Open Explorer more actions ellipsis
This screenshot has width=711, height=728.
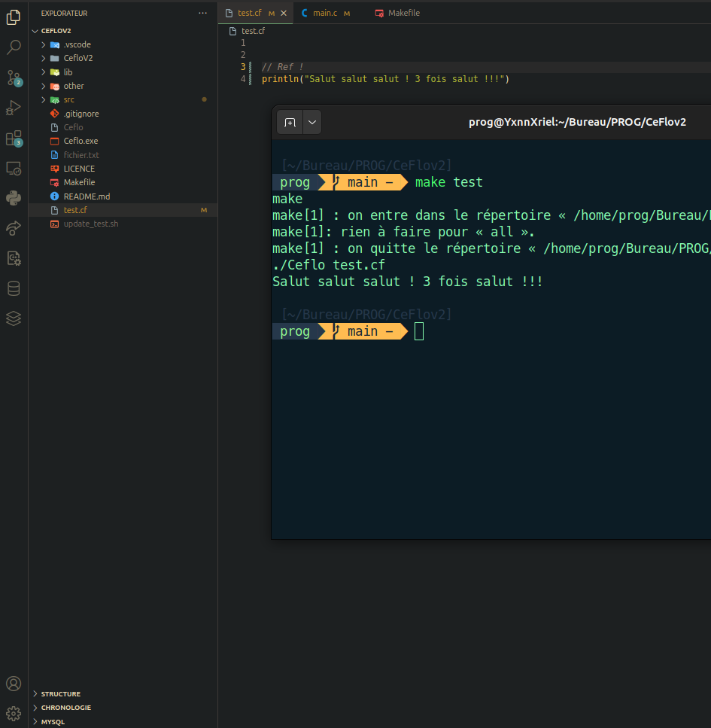click(x=203, y=13)
